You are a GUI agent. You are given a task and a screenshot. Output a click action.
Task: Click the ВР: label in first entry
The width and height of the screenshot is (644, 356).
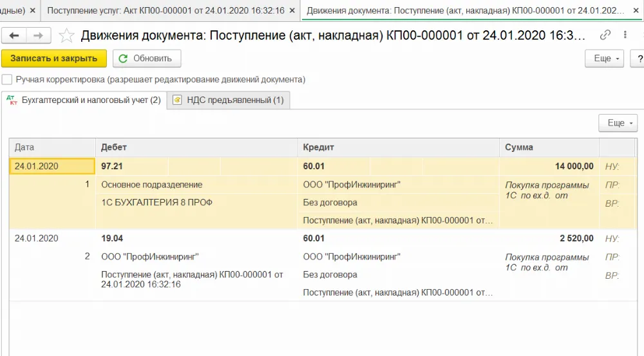(612, 203)
